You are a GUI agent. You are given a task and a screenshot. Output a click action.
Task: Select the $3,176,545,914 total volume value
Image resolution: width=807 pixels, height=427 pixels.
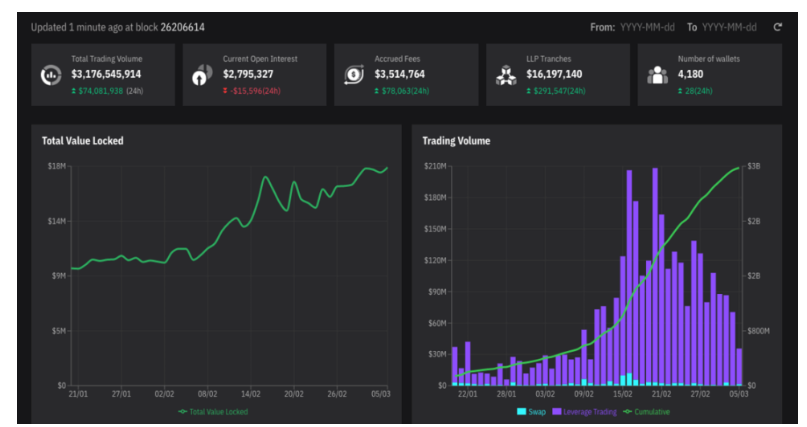pyautogui.click(x=106, y=74)
